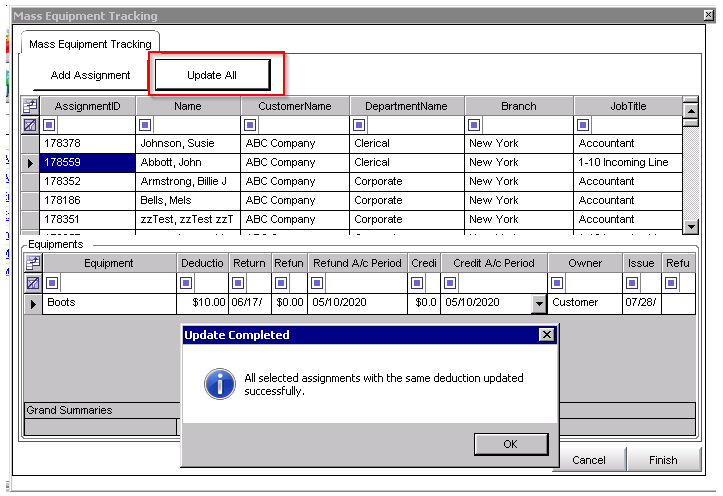
Task: Select assignment 178559 cell
Action: tap(88, 163)
